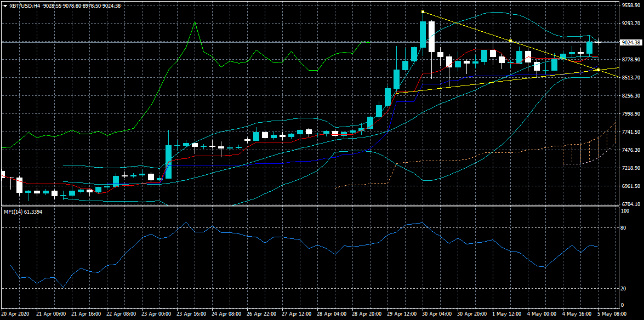Click the 9293.70 price axis label
Viewport: 644px width, 320px height.
coord(632,24)
